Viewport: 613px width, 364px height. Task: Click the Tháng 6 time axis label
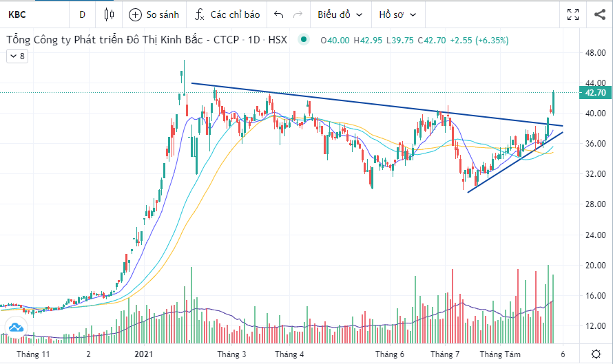point(391,354)
